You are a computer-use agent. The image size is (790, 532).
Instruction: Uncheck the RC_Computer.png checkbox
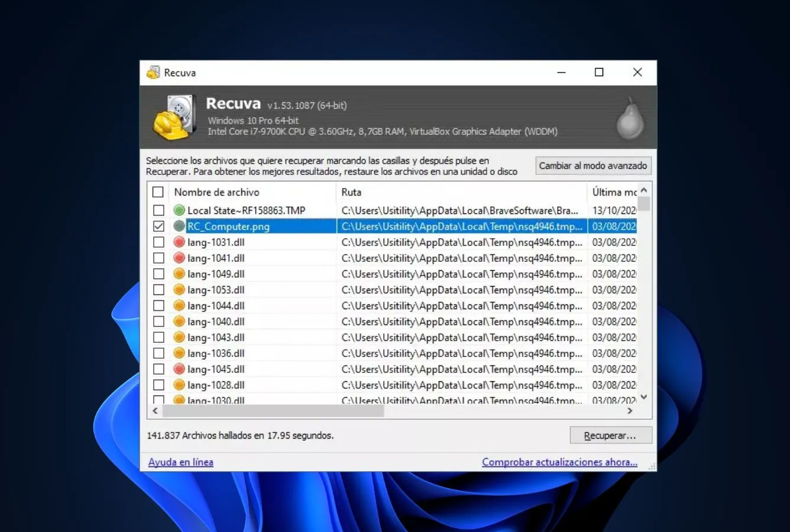click(158, 226)
